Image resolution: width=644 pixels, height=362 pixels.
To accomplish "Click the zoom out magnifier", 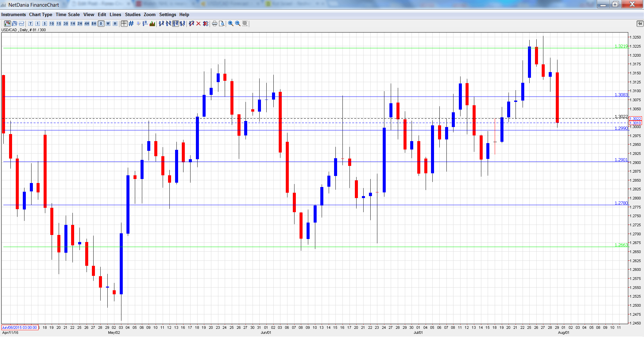I will click(x=238, y=23).
